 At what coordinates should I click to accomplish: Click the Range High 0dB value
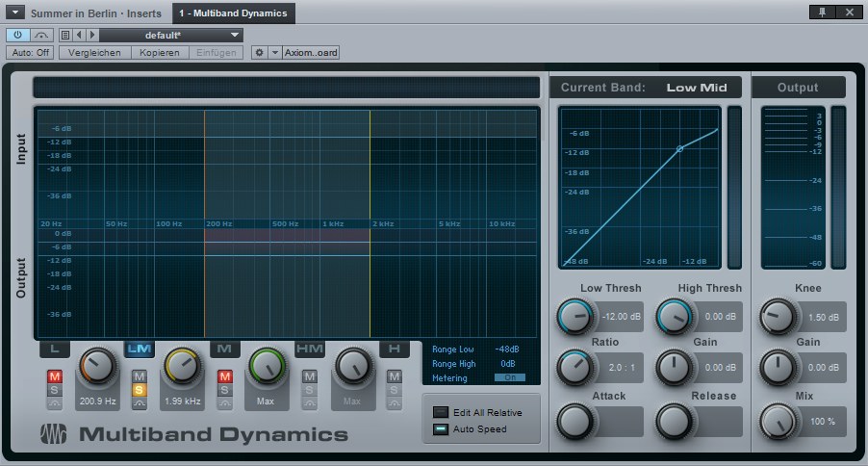pos(508,364)
